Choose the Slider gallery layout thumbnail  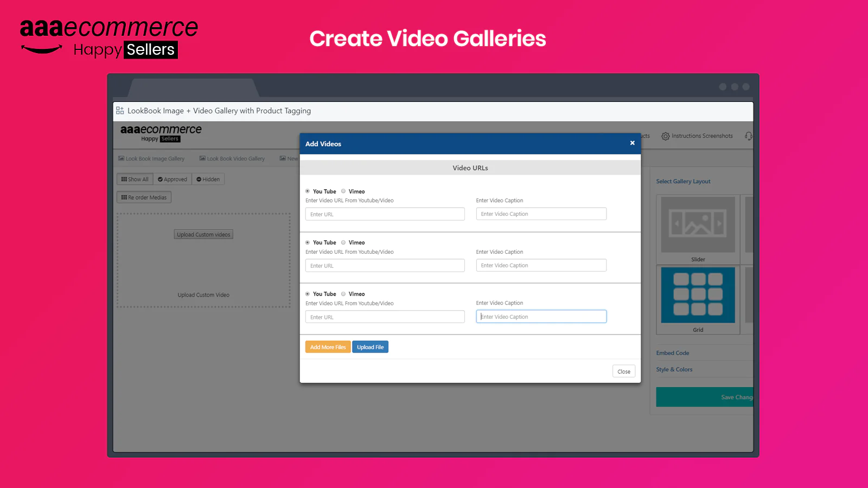[698, 225]
